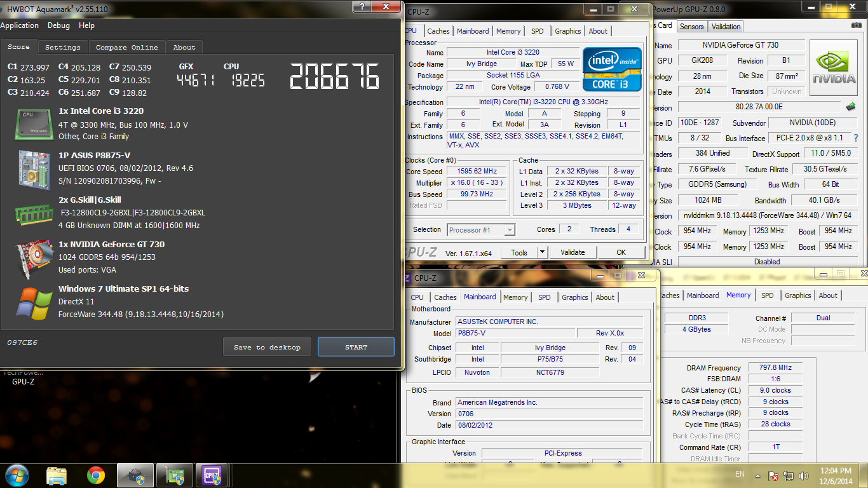Switch to the GPU-Z taskbar button
Image resolution: width=868 pixels, height=488 pixels.
tap(175, 475)
